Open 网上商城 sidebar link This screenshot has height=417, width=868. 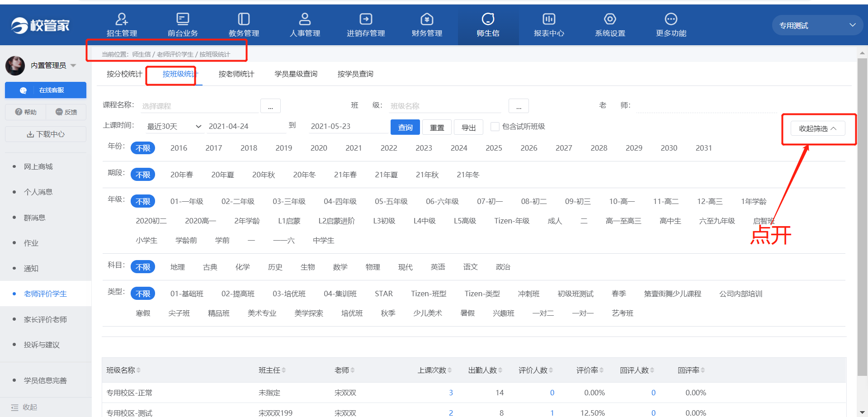[x=38, y=166]
